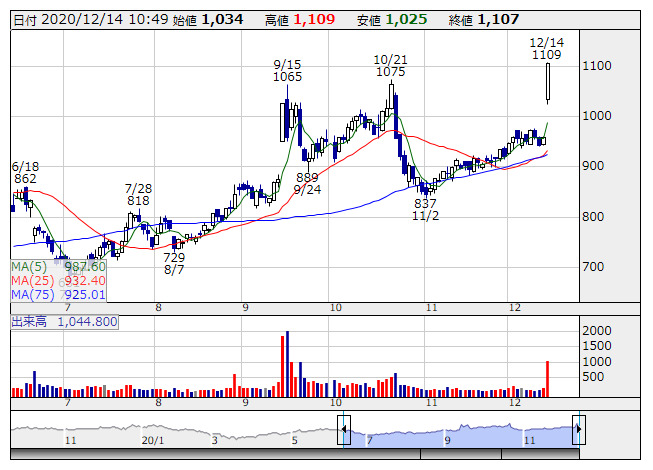
Task: Click the 9/15 1065 peak label
Action: [287, 71]
